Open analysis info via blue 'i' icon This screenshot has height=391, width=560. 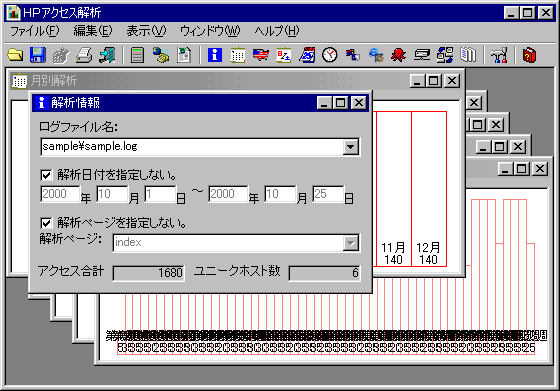(215, 55)
